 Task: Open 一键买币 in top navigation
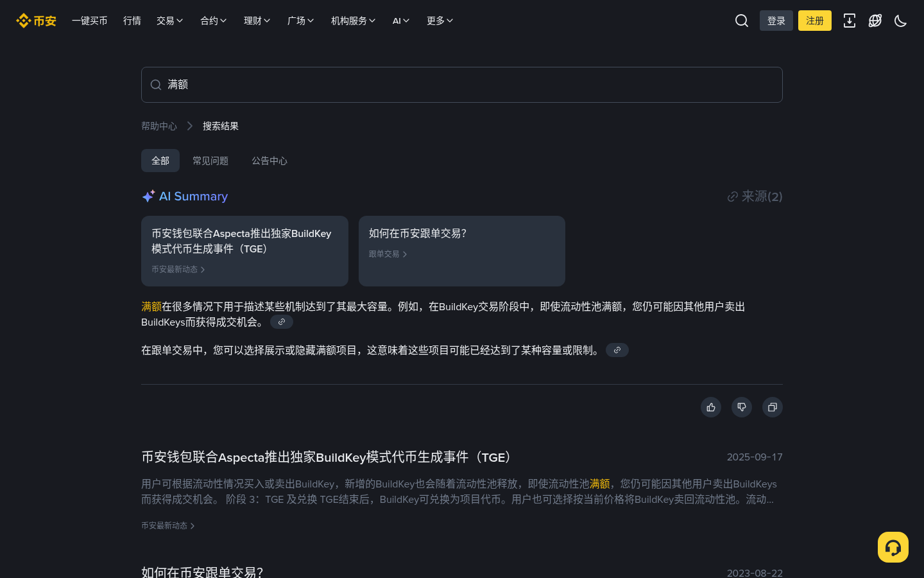click(x=90, y=21)
